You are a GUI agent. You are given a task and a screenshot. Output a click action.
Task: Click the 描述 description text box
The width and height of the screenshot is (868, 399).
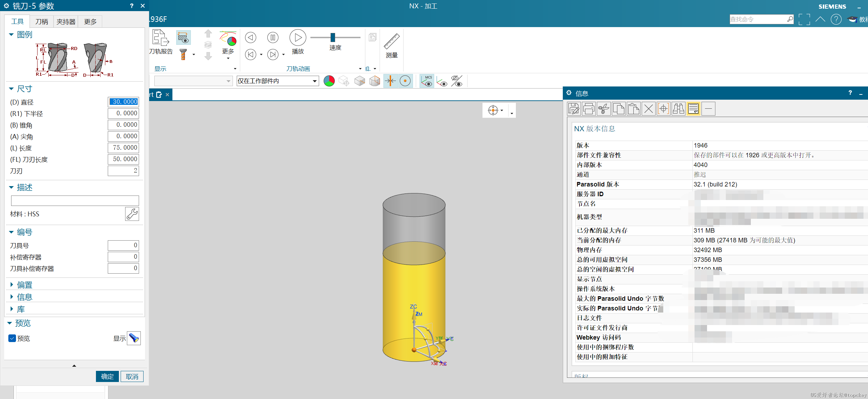[75, 200]
